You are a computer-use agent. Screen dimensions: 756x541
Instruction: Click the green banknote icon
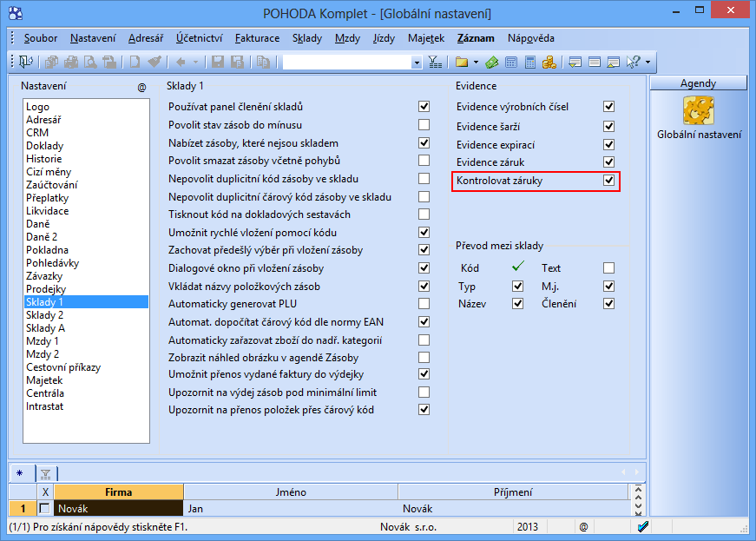coord(492,62)
